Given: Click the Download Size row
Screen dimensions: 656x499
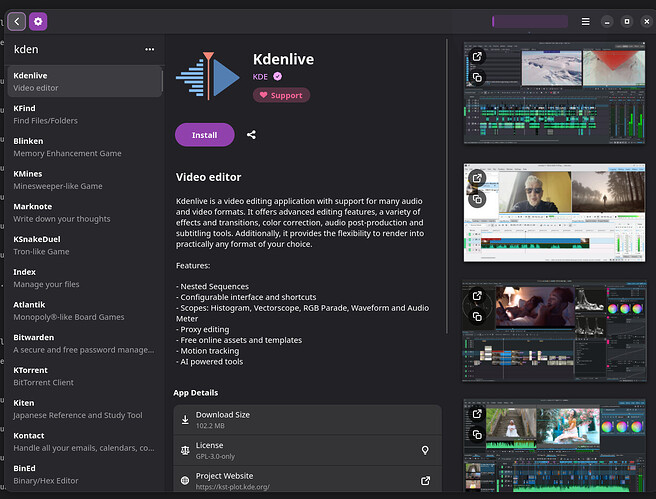Looking at the screenshot, I should 308,420.
